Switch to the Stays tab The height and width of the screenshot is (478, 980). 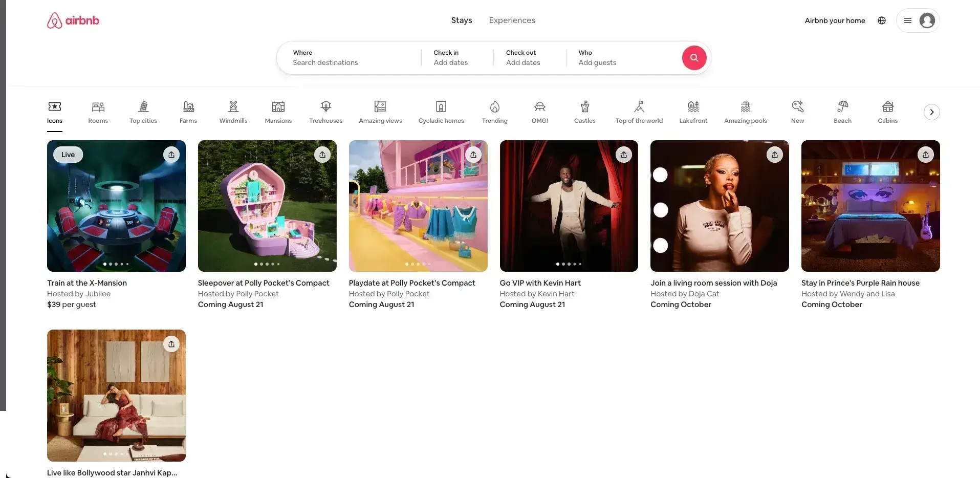pyautogui.click(x=462, y=20)
